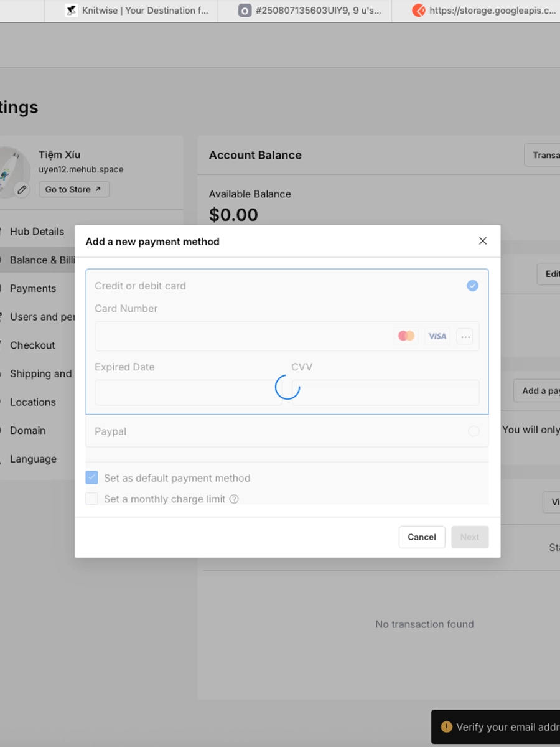Click the CVV input field
Image resolution: width=560 pixels, height=747 pixels.
point(386,393)
